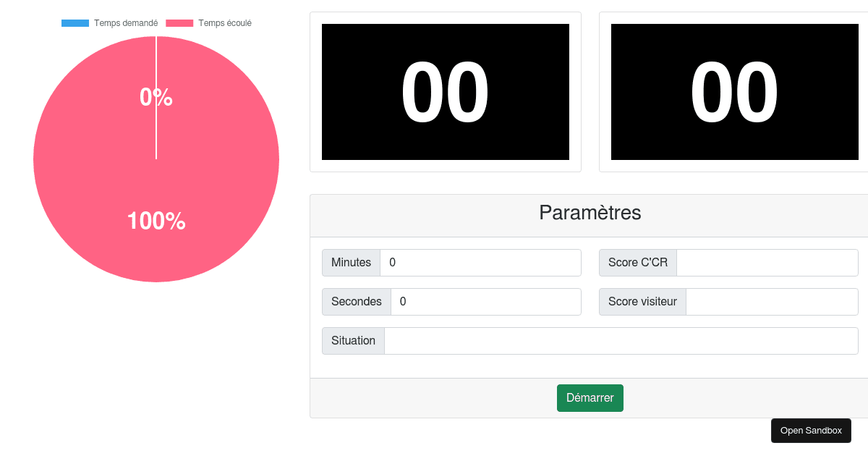Screen dimensions: 868x456
Task: Focus the Minutes input field
Action: (480, 263)
